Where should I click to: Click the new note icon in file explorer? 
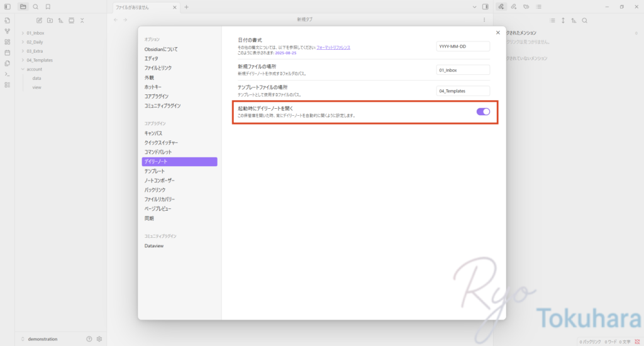tap(39, 20)
